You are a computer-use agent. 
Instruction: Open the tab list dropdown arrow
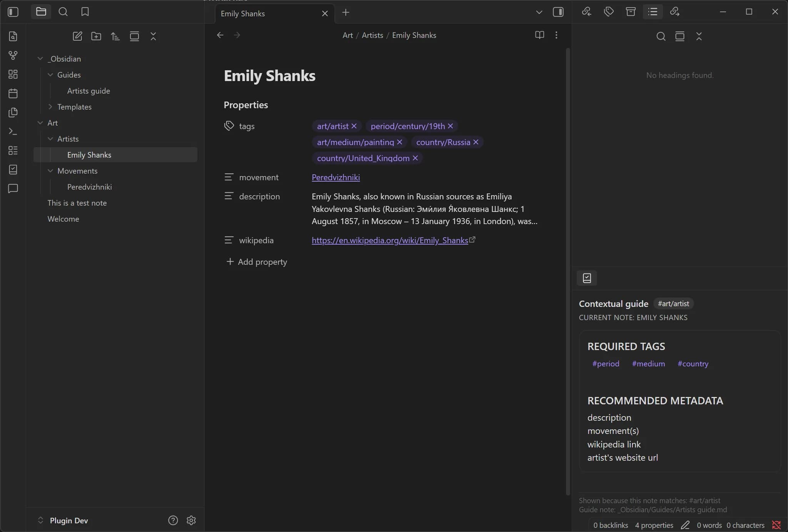coord(539,12)
